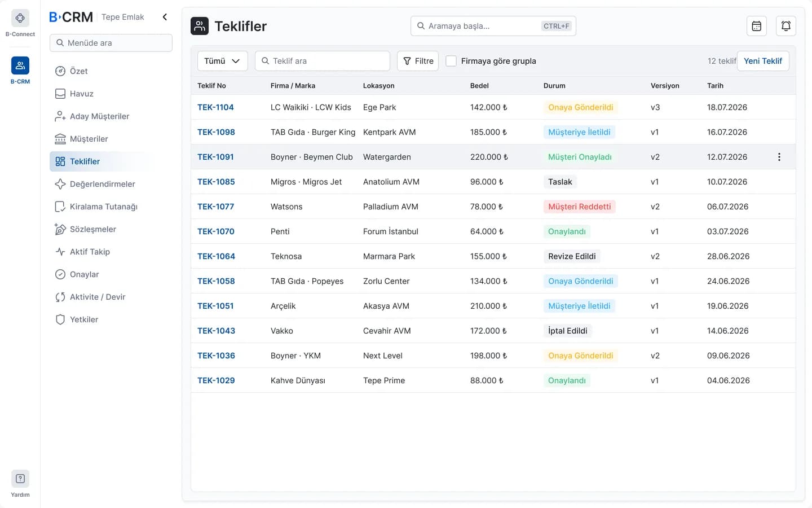Sort by the Bedel column header

click(479, 86)
